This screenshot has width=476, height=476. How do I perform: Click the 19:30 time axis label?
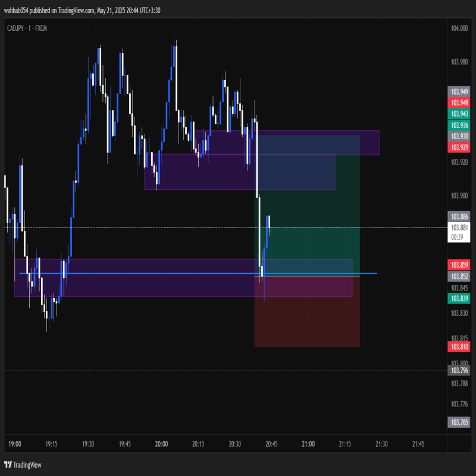tap(88, 444)
